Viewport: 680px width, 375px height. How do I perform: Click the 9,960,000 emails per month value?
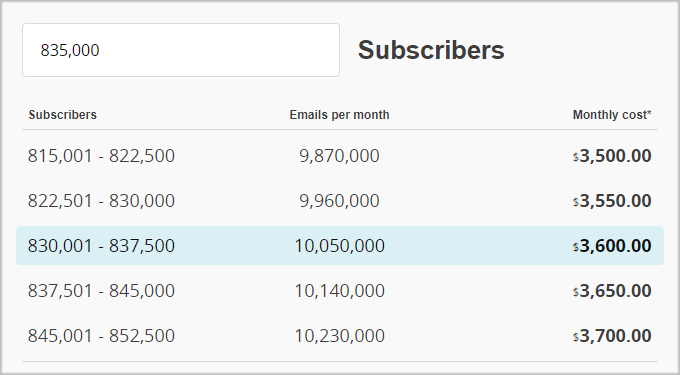340,201
